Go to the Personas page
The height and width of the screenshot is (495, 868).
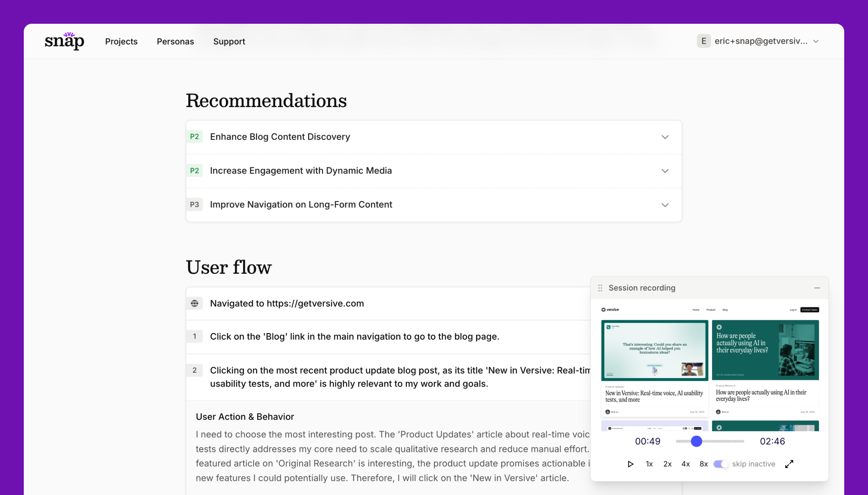point(175,42)
